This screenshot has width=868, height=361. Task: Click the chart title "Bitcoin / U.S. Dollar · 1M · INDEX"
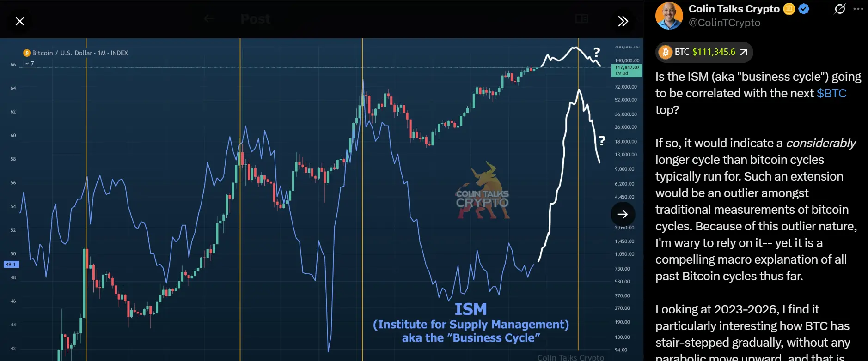point(80,53)
